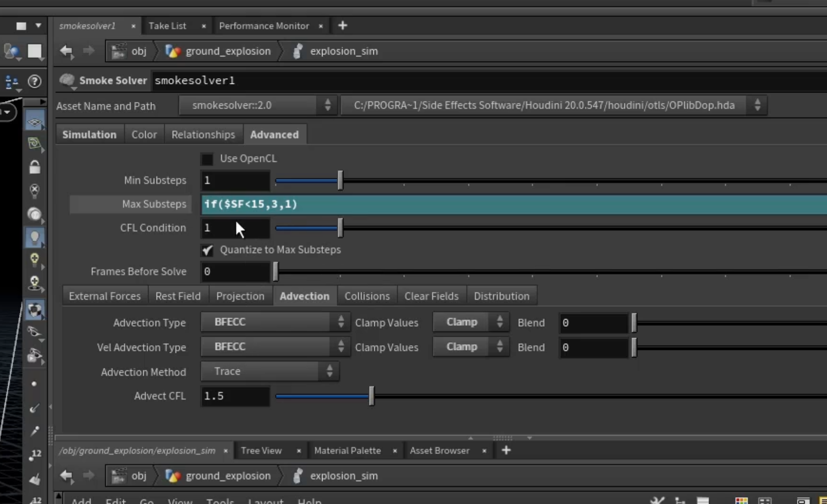827x504 pixels.
Task: Click the back arrow in parameter pane
Action: click(x=66, y=51)
